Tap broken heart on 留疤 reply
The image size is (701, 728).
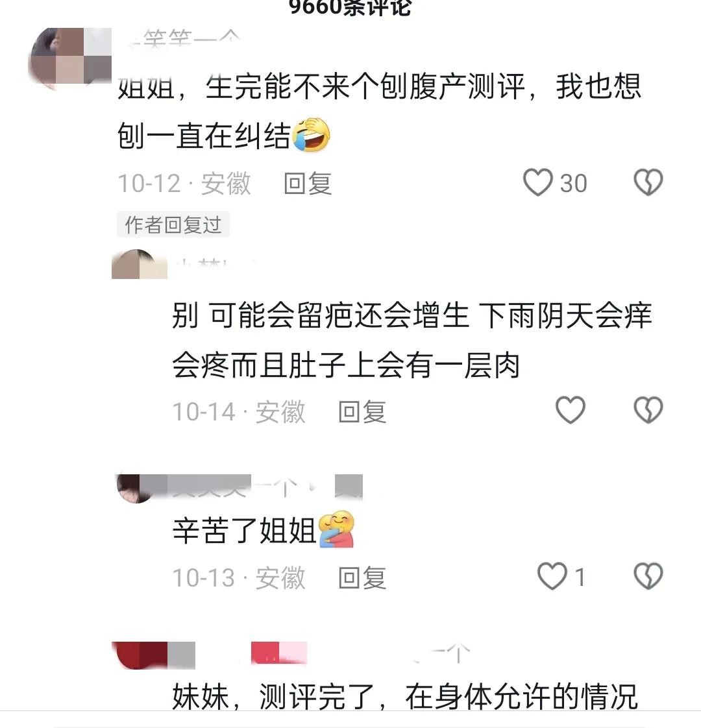648,410
